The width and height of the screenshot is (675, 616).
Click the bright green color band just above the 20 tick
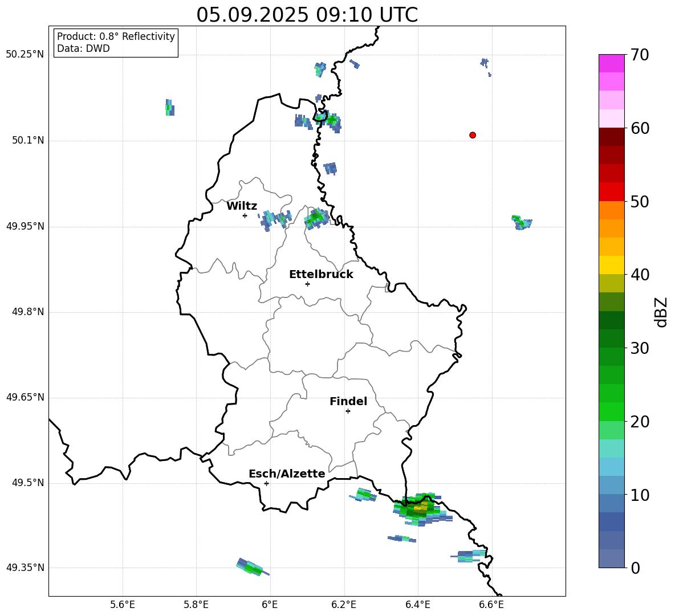click(611, 411)
